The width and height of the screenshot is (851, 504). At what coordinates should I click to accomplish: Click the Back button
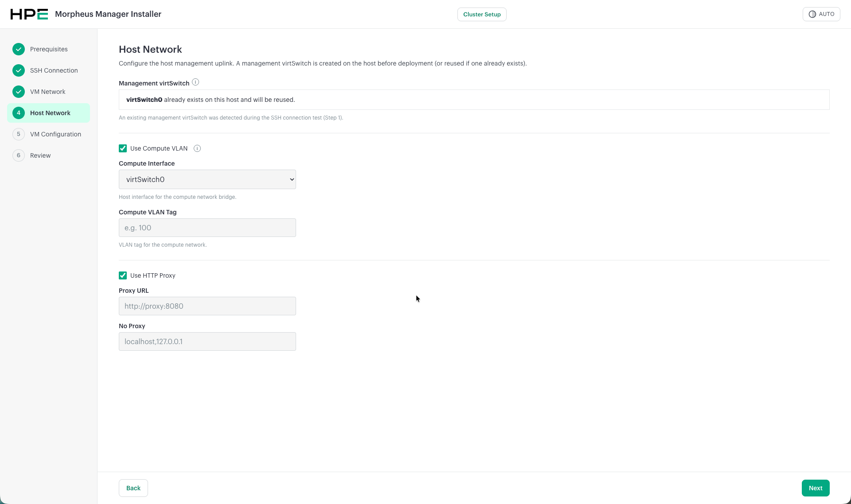click(133, 488)
